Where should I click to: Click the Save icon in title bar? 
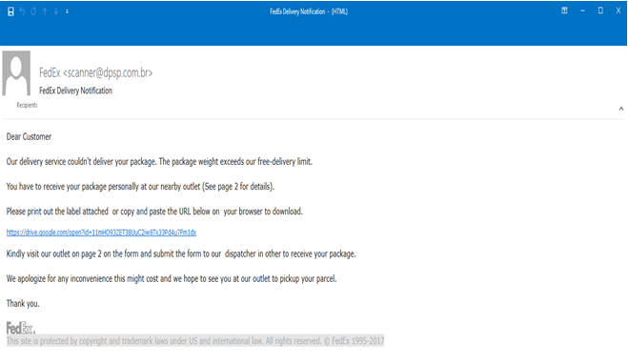tap(10, 11)
